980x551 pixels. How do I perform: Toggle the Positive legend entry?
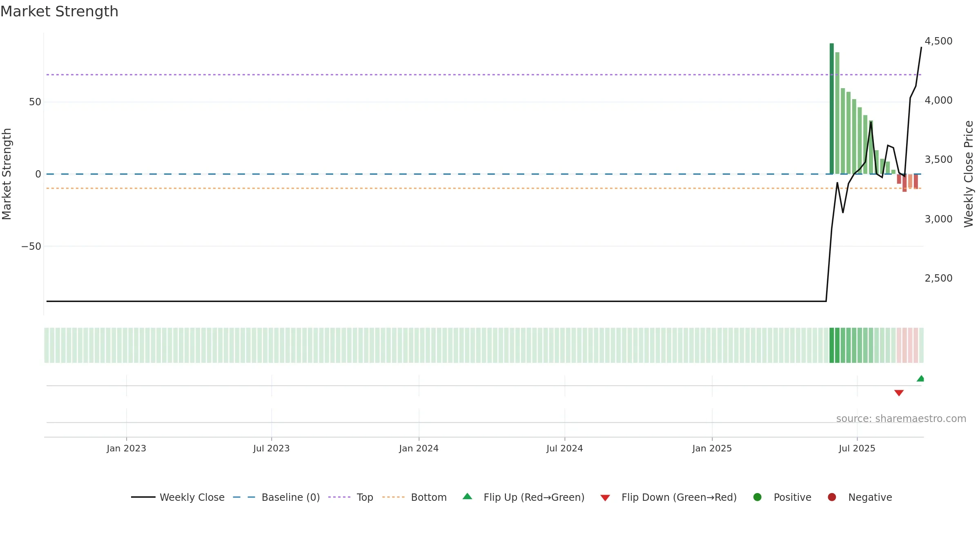782,497
